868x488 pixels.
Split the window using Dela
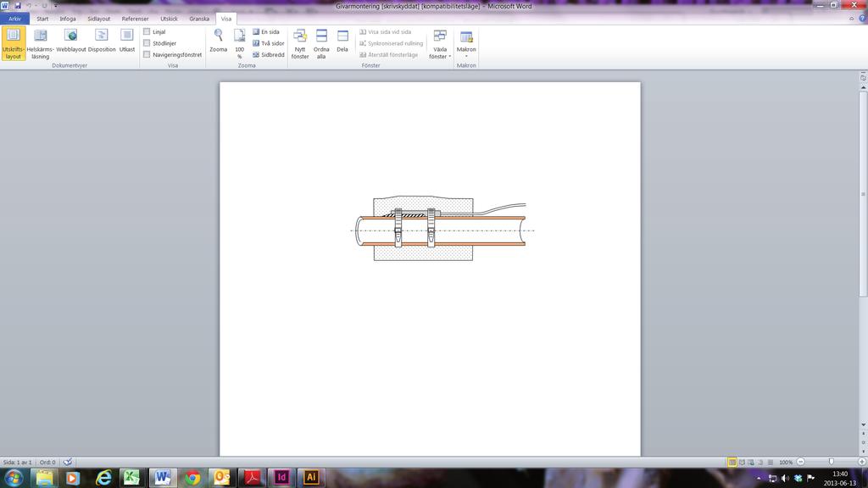coord(342,41)
